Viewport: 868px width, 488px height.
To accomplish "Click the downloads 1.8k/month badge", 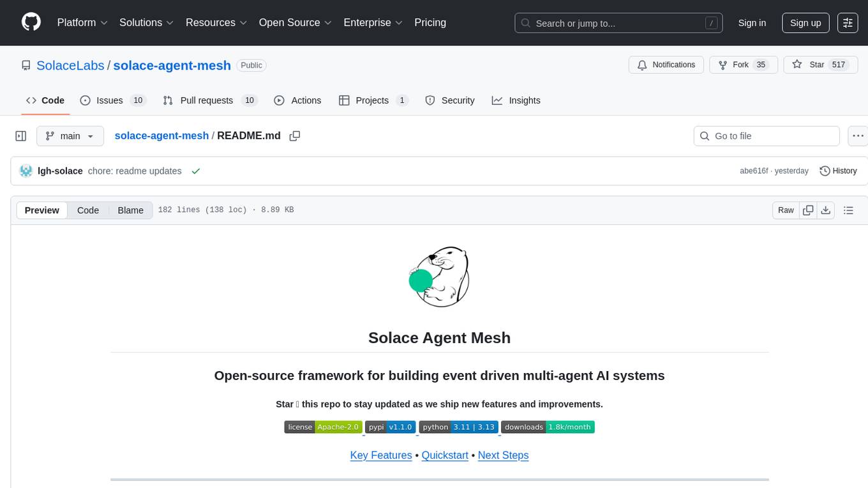I will pos(548,427).
